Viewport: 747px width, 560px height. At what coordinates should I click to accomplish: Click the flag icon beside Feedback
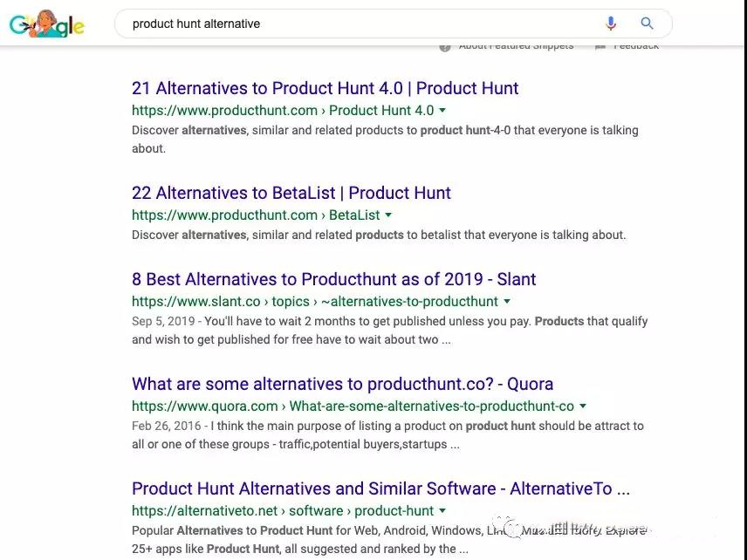pyautogui.click(x=600, y=47)
